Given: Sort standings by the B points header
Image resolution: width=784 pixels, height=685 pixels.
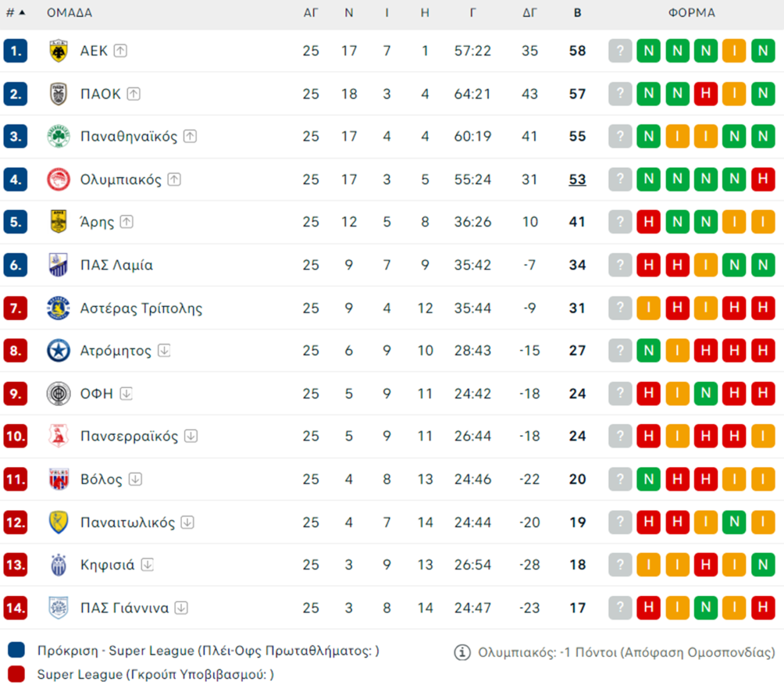Looking at the screenshot, I should point(577,13).
